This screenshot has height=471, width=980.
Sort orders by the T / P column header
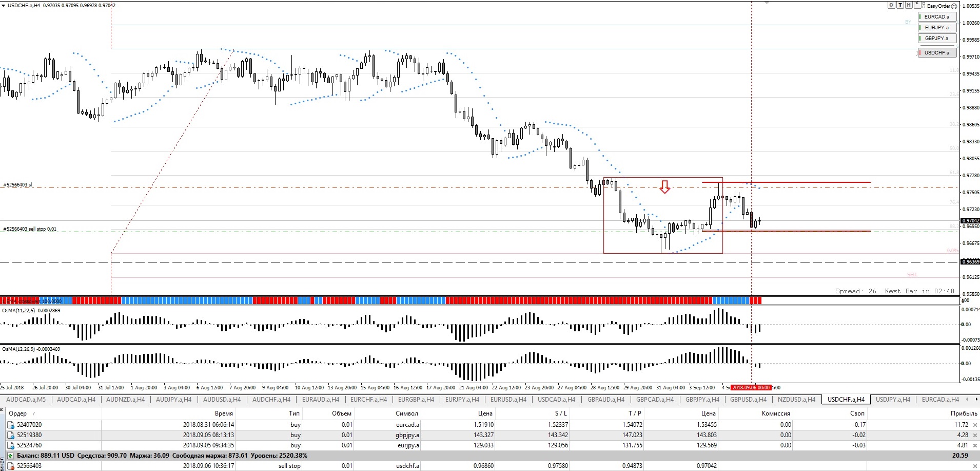point(606,413)
